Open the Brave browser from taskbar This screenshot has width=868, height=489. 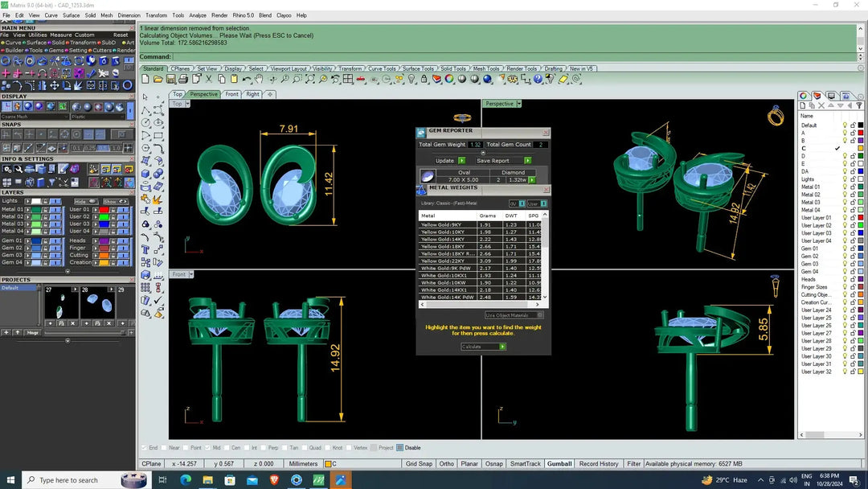click(274, 480)
